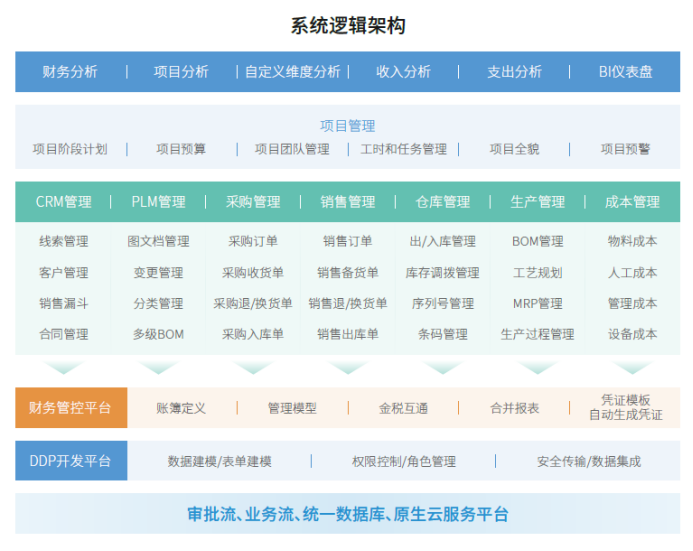
Task: Click 设备成本 entry
Action: coord(632,334)
